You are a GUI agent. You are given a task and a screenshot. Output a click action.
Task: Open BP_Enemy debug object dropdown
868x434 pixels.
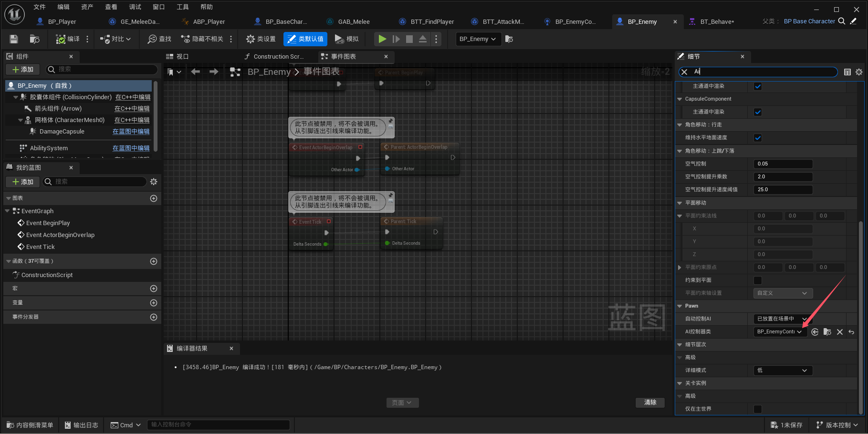coord(478,39)
